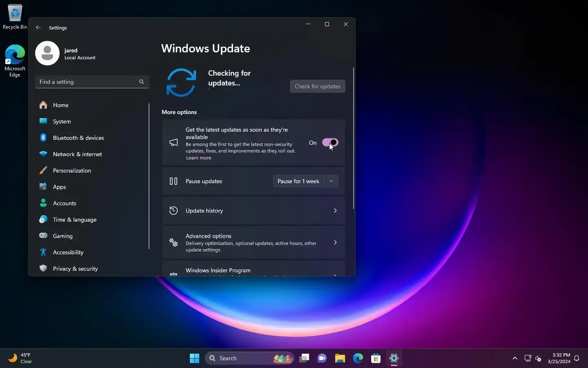The height and width of the screenshot is (368, 588).
Task: Click the search magnifier in Find a setting
Action: point(142,82)
